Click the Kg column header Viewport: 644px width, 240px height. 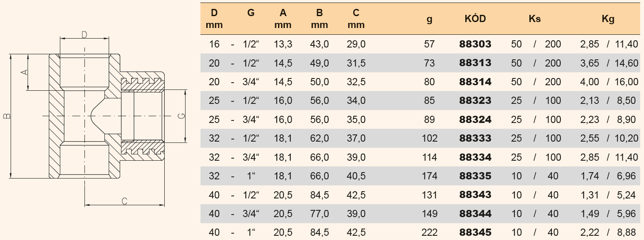[x=608, y=19]
